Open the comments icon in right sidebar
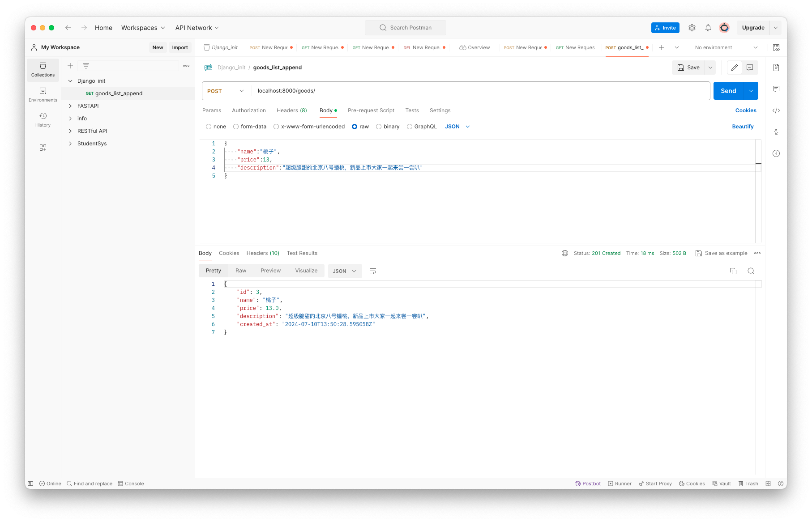Screen dimensions: 812x522 (x=776, y=89)
